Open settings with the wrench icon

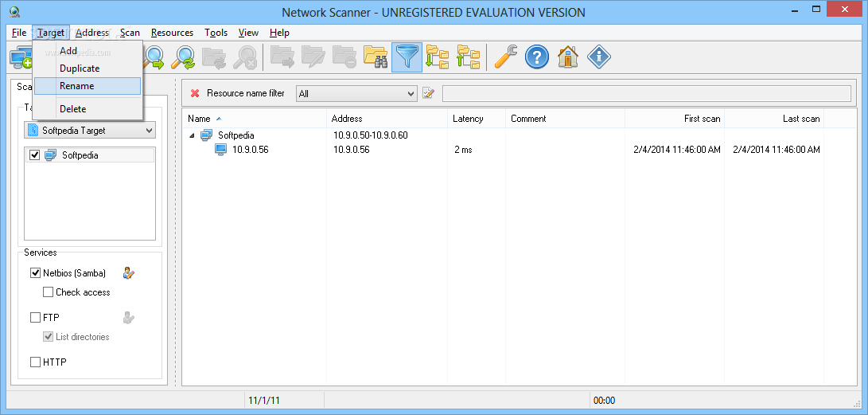[505, 57]
